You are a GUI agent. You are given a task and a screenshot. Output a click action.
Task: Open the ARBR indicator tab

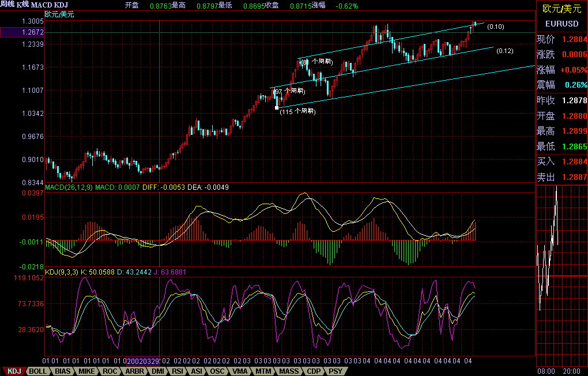tap(134, 371)
